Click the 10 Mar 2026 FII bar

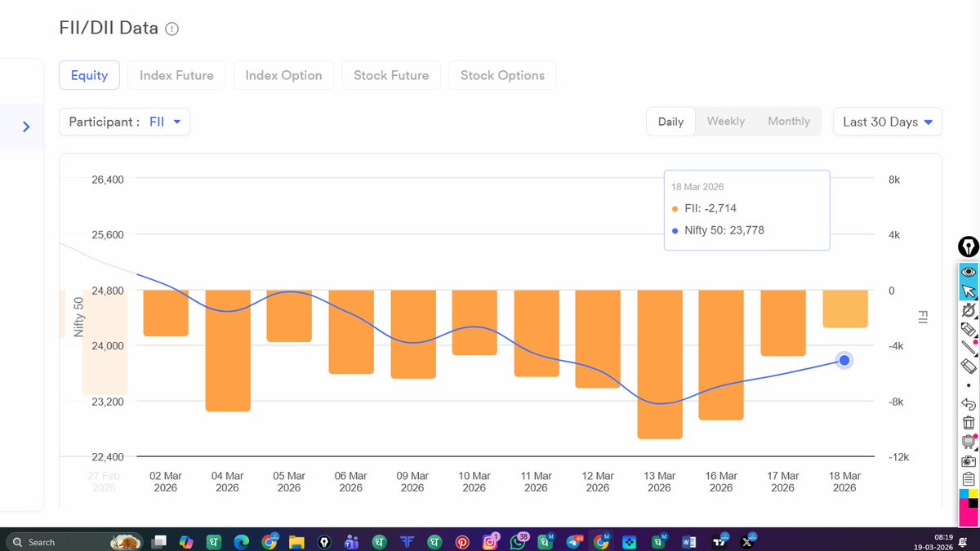(474, 322)
